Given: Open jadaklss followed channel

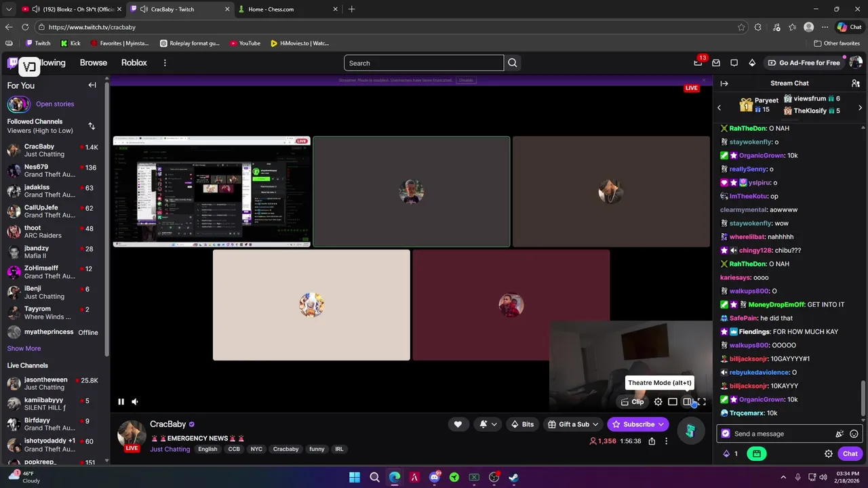Looking at the screenshot, I should pos(54,190).
